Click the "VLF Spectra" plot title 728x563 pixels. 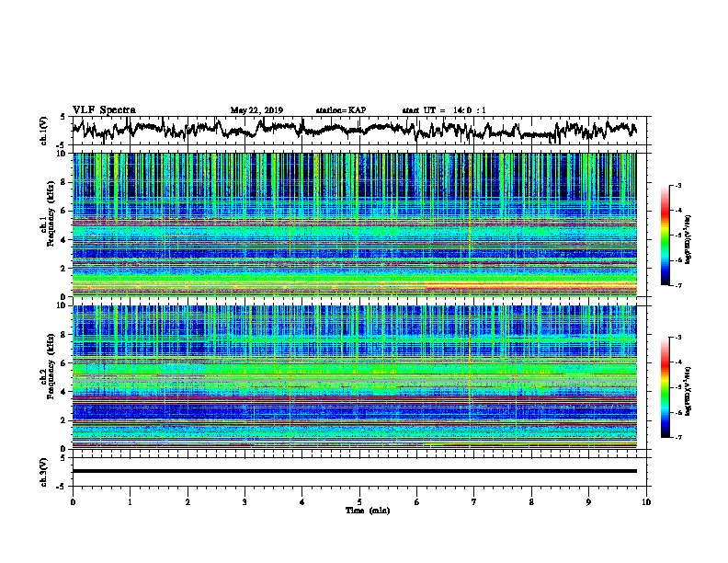pos(104,110)
